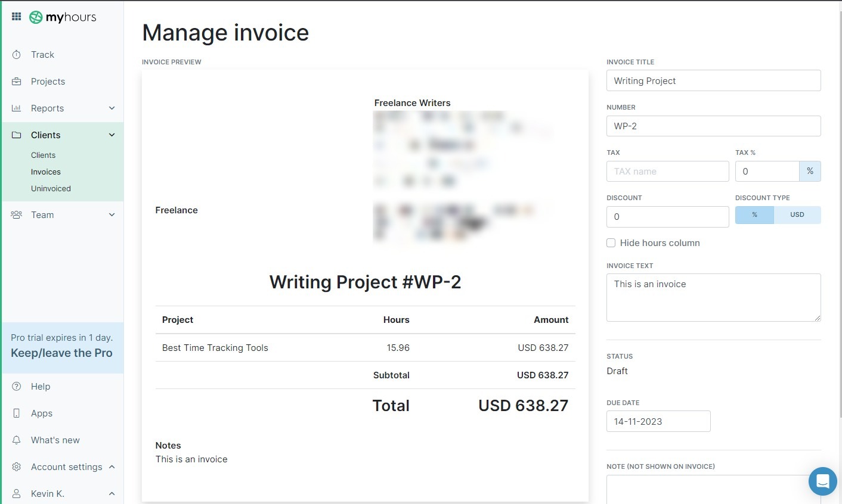The height and width of the screenshot is (504, 842).
Task: Set discount type to percent
Action: [x=754, y=215]
